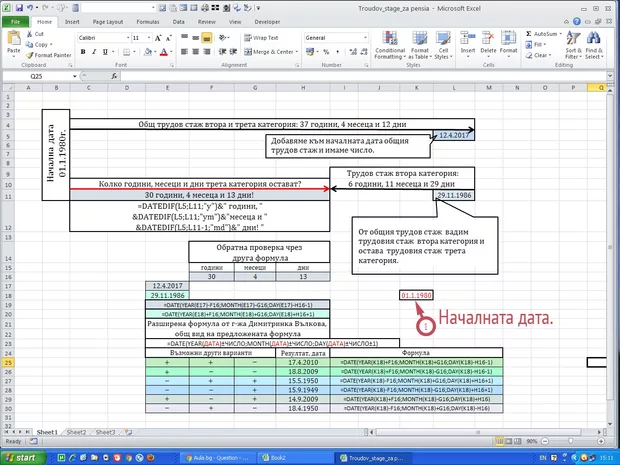This screenshot has height=465, width=620.
Task: Toggle Bold formatting in the Font group
Action: point(81,51)
